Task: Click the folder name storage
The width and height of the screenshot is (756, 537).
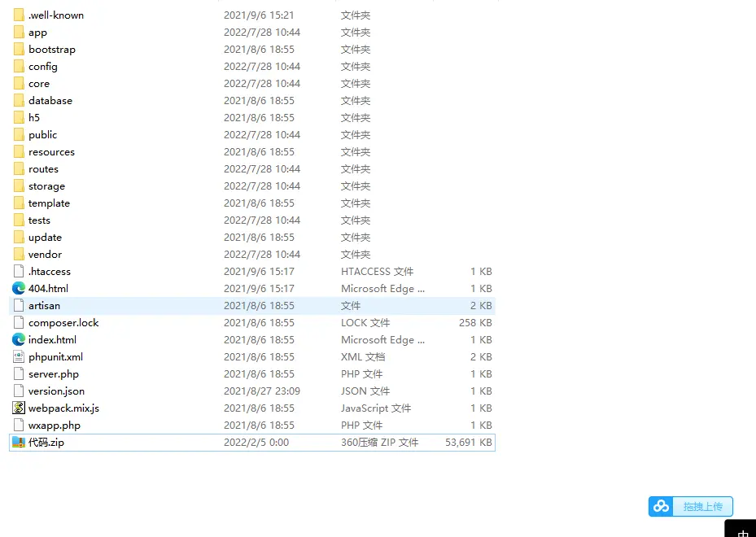Action: pos(46,186)
